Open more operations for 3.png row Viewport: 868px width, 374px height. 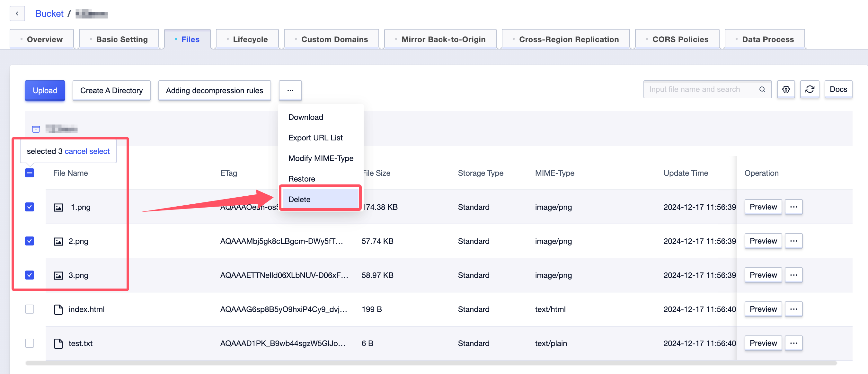pos(793,275)
